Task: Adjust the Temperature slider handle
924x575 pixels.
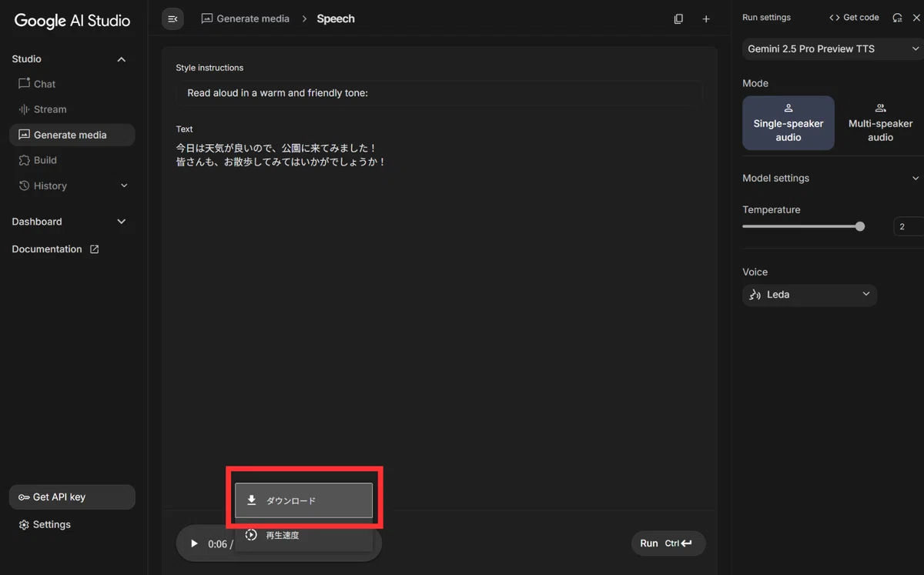Action: (860, 226)
